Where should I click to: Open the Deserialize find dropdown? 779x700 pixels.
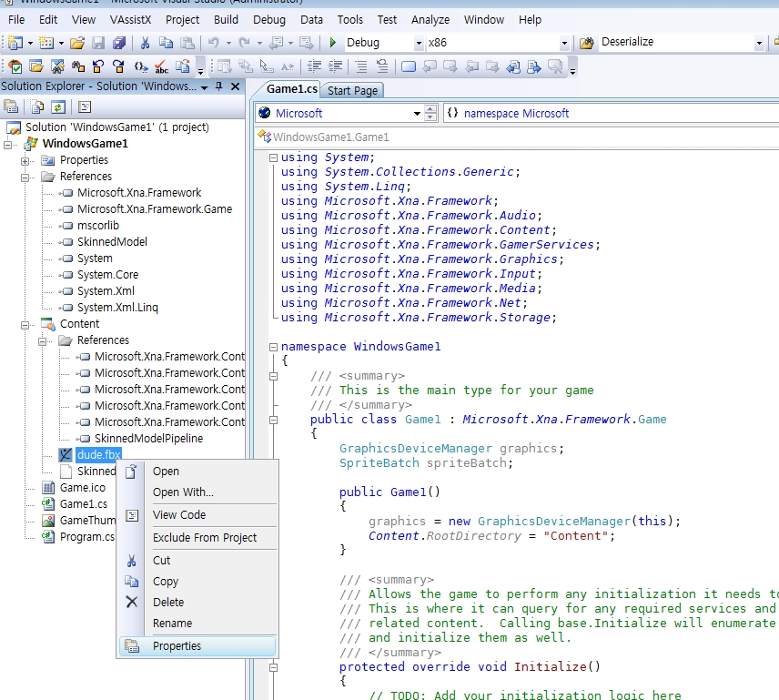tap(759, 43)
